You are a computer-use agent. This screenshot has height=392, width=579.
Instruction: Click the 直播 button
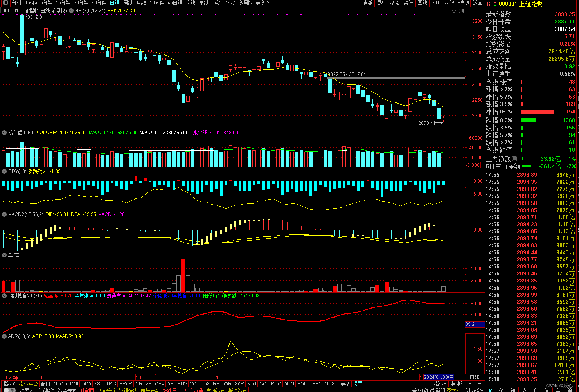[x=368, y=3]
